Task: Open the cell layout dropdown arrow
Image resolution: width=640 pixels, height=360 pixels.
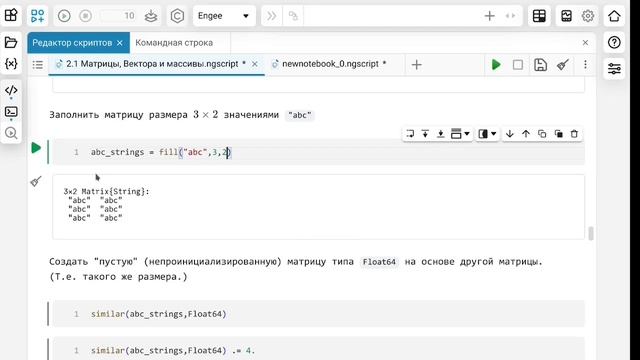Action: tap(467, 134)
